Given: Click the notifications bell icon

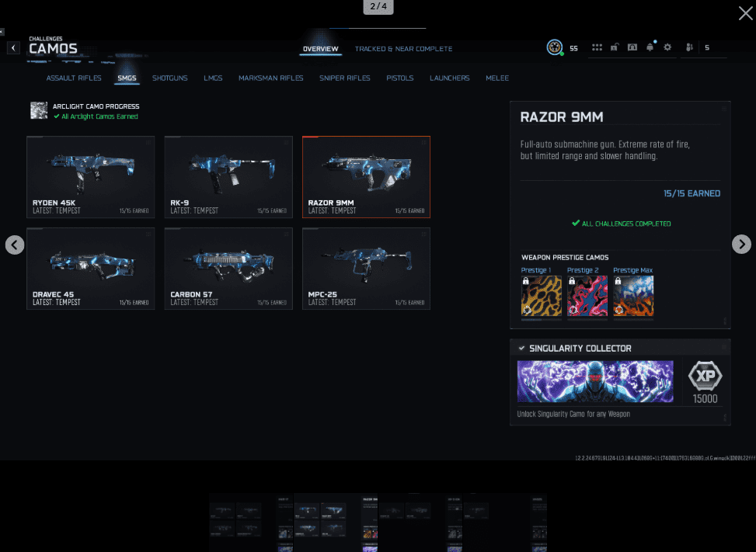Looking at the screenshot, I should pyautogui.click(x=650, y=47).
